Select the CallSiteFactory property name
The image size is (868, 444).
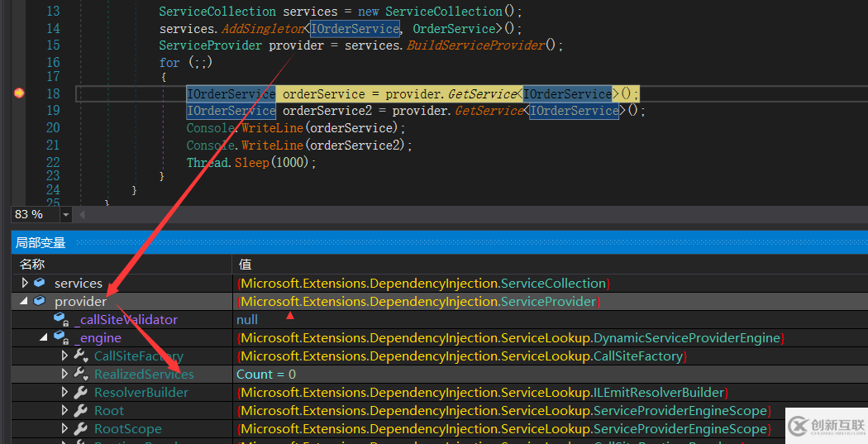tap(138, 356)
